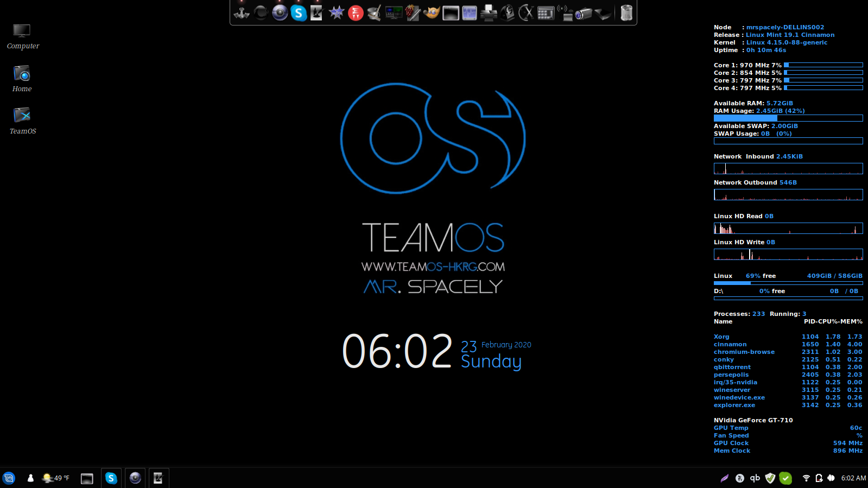Launch terminal from the bottom panel
Image resolution: width=868 pixels, height=488 pixels.
click(x=87, y=478)
